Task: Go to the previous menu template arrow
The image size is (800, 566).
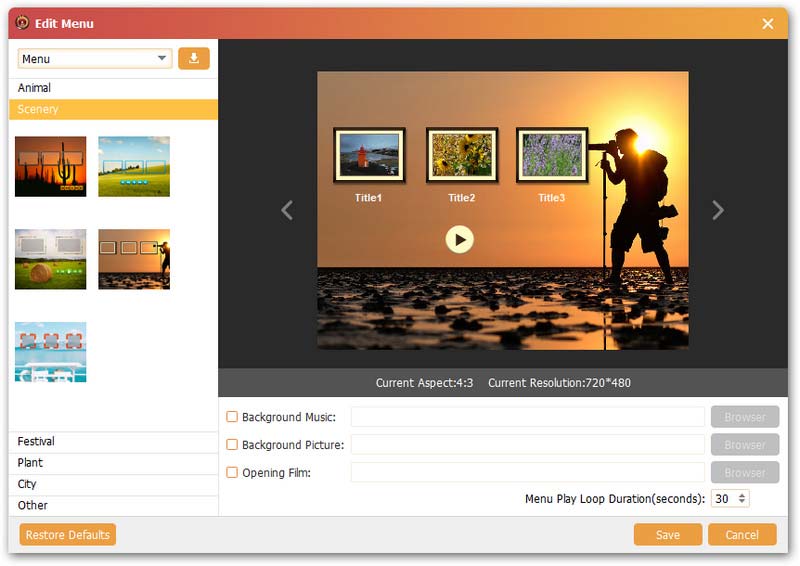Action: (287, 210)
